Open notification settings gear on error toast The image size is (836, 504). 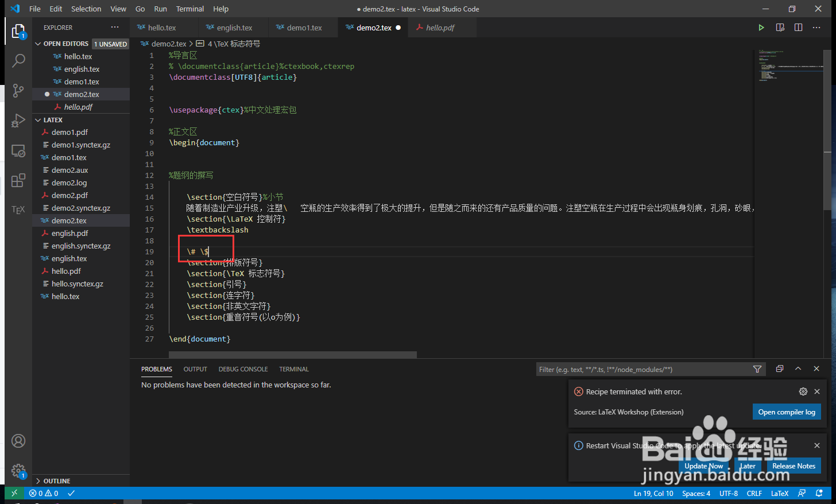[x=803, y=391]
